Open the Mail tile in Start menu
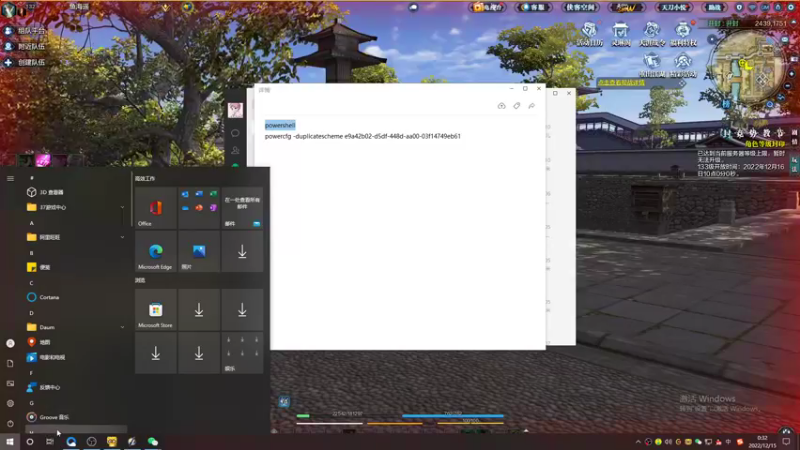Image resolution: width=800 pixels, height=450 pixels. (x=242, y=208)
